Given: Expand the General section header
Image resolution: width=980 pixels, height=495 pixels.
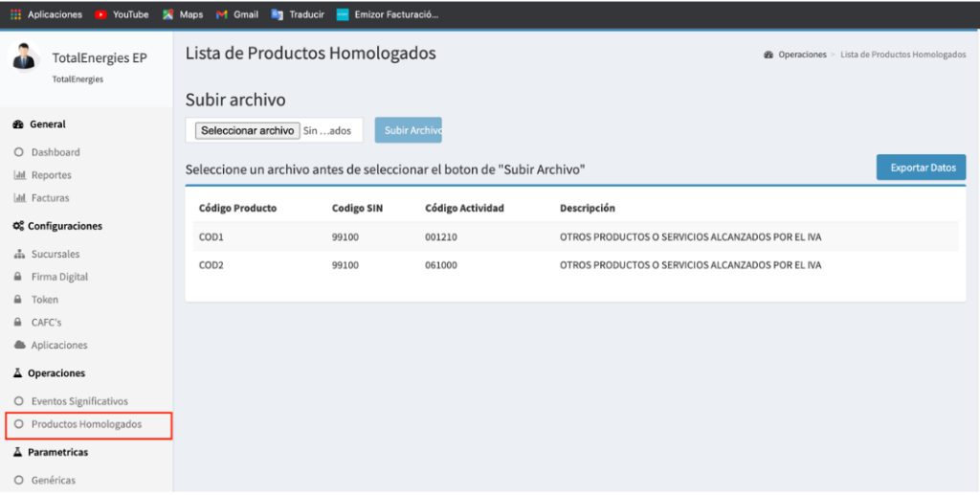Looking at the screenshot, I should (48, 124).
